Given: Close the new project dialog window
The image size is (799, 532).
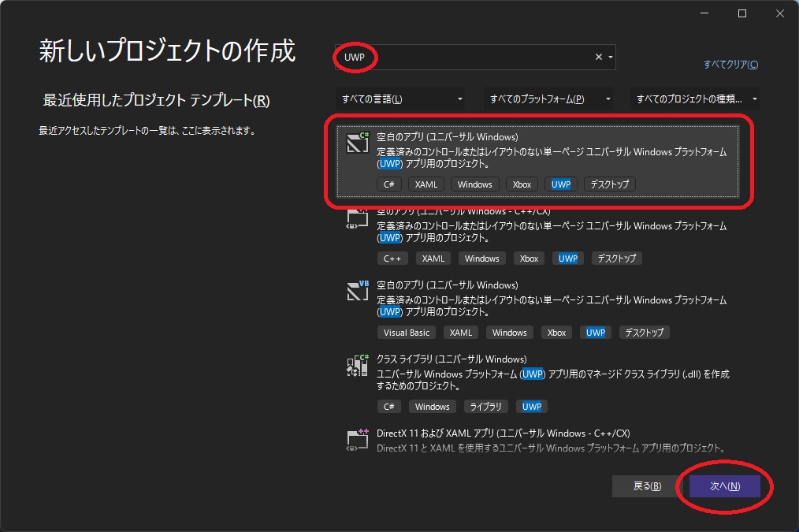Looking at the screenshot, I should [x=780, y=13].
